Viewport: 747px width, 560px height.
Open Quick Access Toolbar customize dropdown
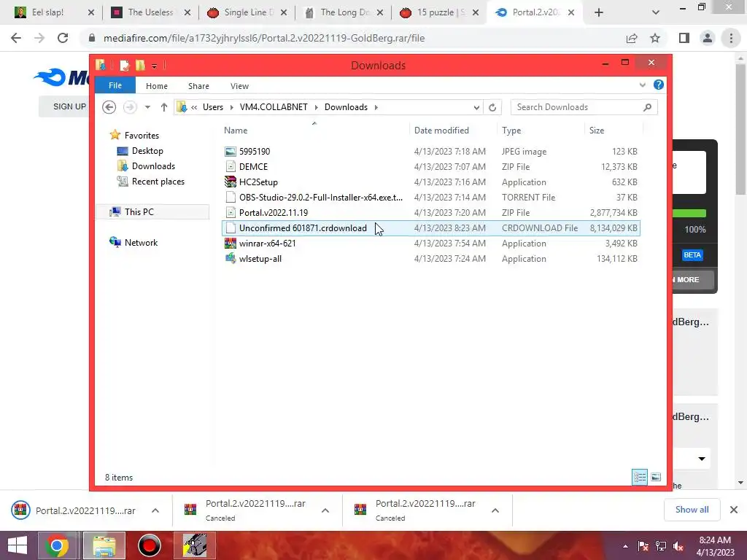155,66
